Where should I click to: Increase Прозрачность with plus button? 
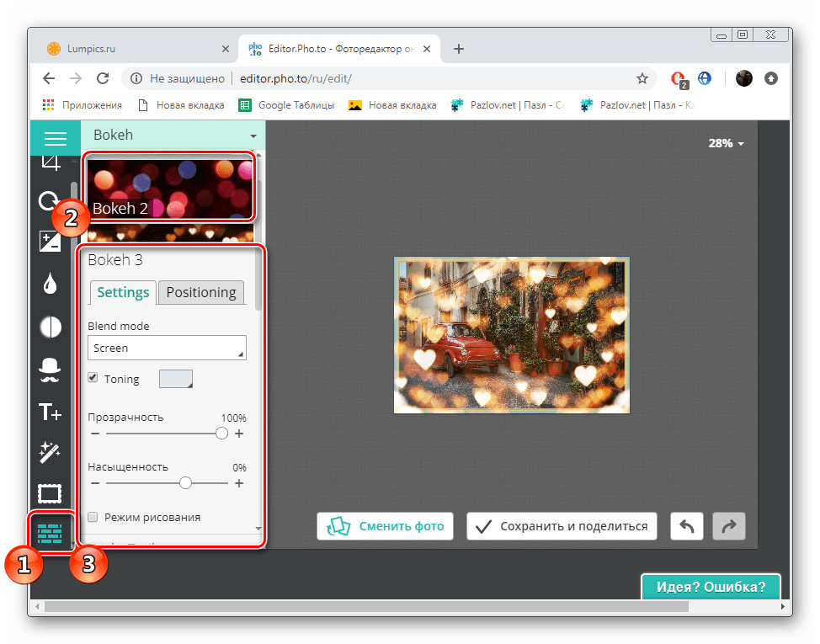(239, 434)
